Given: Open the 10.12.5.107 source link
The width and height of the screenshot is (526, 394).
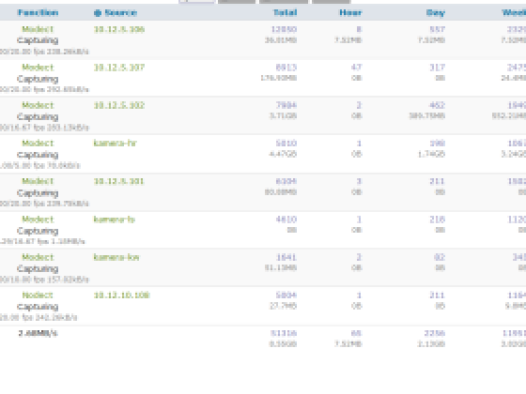Looking at the screenshot, I should (x=119, y=67).
